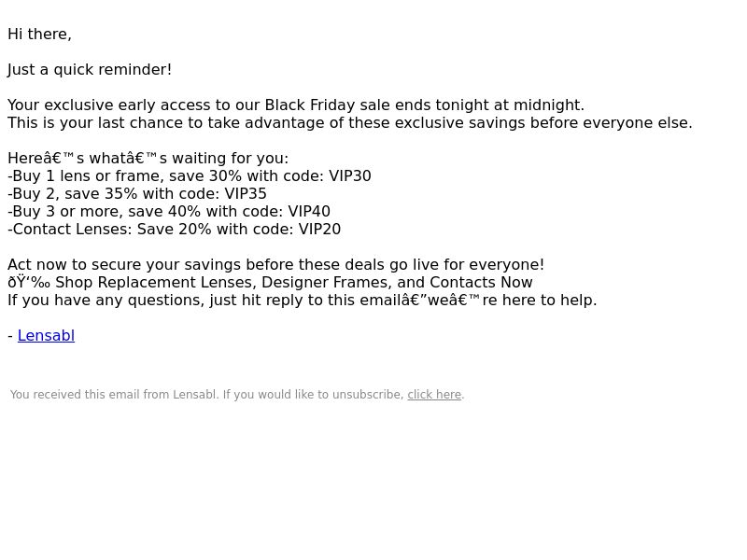747x560 pixels.
Task: Click the VIP20 contact lenses code
Action: (x=319, y=229)
